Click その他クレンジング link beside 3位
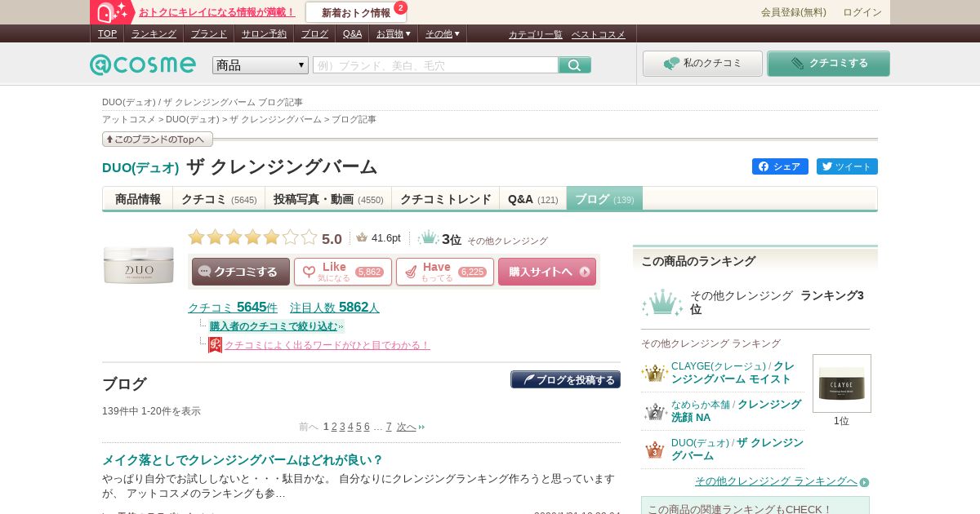The image size is (980, 514). (507, 241)
